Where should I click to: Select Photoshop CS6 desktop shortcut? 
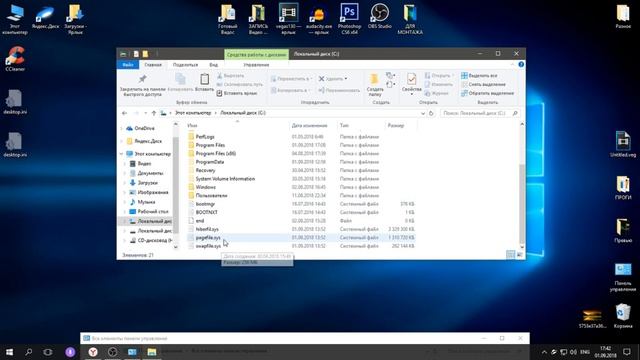click(349, 18)
